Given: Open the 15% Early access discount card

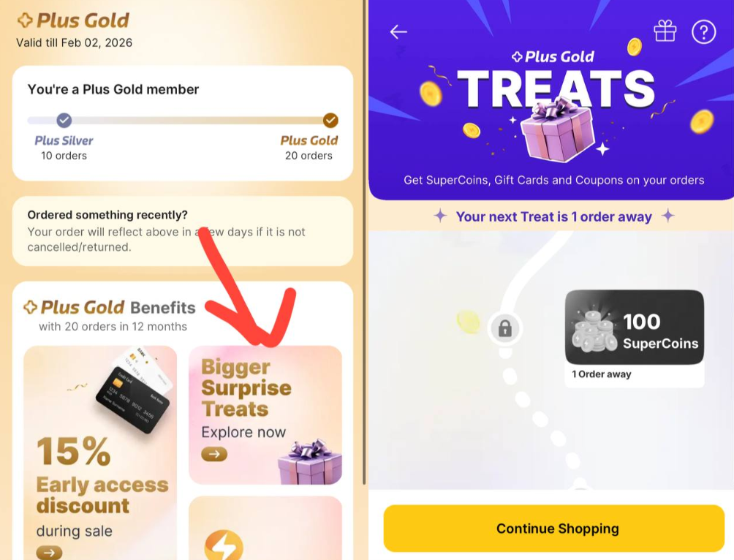Looking at the screenshot, I should (x=100, y=453).
